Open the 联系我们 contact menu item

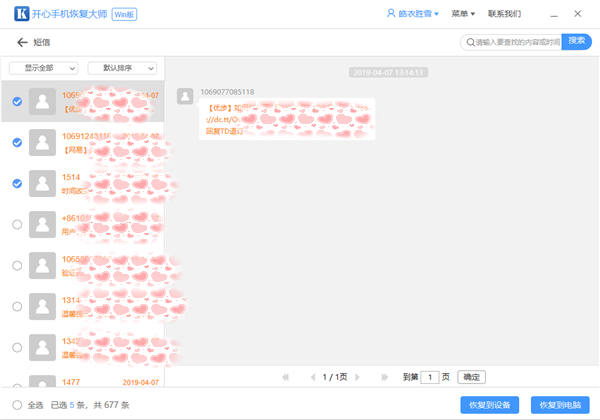tap(504, 15)
